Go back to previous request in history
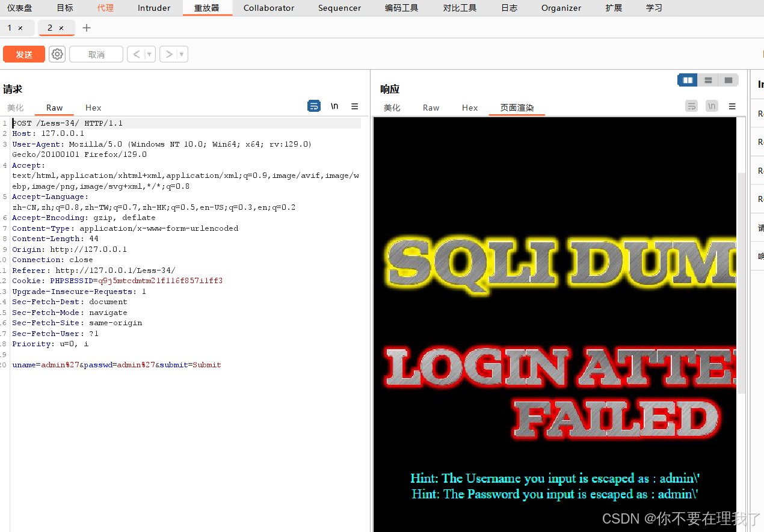 click(137, 54)
